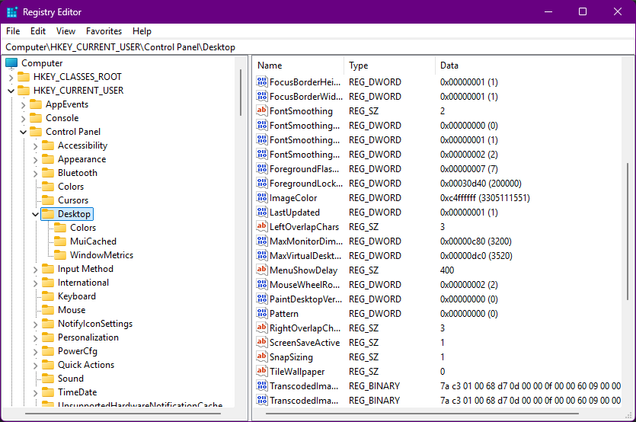
Task: Open the Edit menu
Action: click(38, 31)
